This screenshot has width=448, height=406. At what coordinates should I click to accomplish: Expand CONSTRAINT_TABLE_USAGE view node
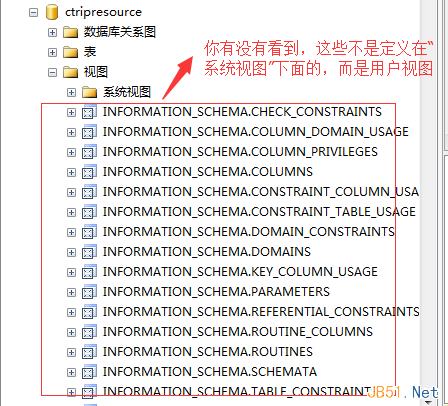[71, 212]
